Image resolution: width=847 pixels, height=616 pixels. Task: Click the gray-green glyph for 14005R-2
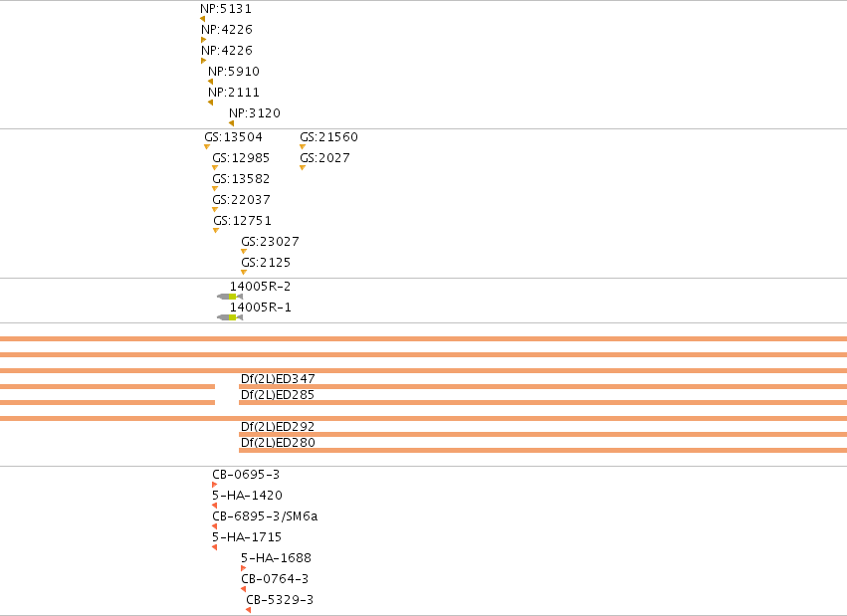(x=230, y=297)
